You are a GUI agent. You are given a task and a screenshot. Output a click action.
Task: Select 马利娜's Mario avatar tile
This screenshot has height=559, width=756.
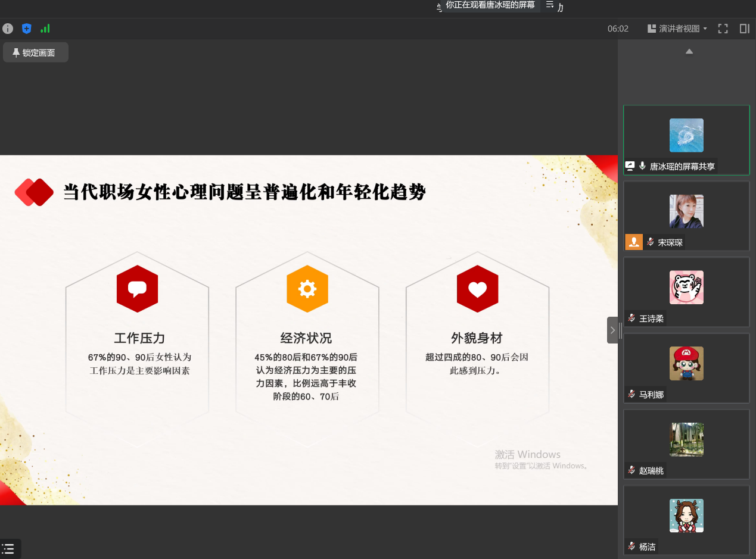click(x=686, y=363)
